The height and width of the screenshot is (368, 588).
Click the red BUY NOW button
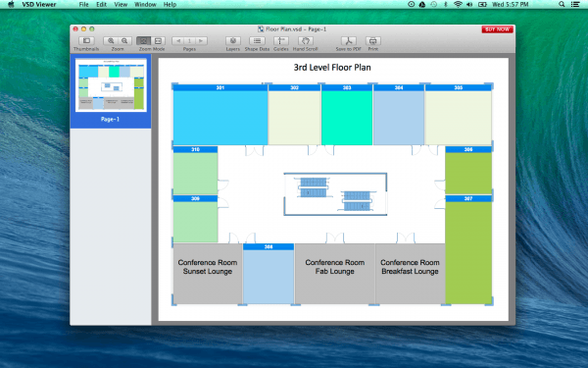point(497,29)
